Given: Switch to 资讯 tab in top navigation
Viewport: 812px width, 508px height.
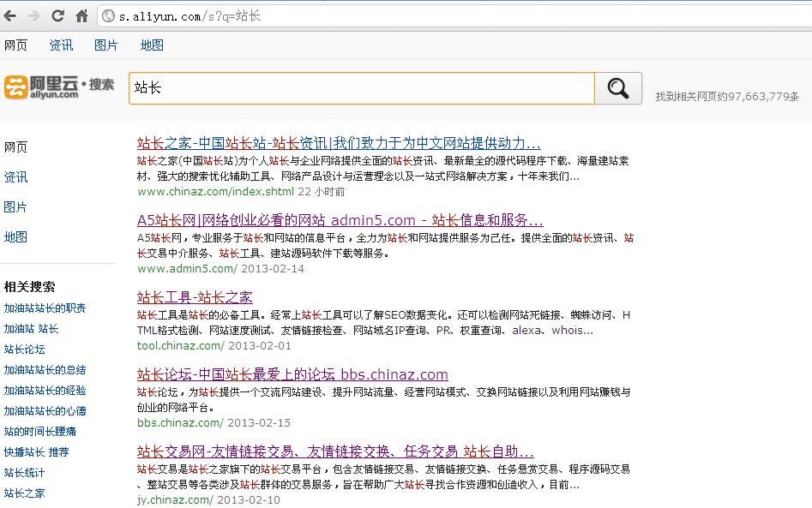Looking at the screenshot, I should click(x=61, y=45).
